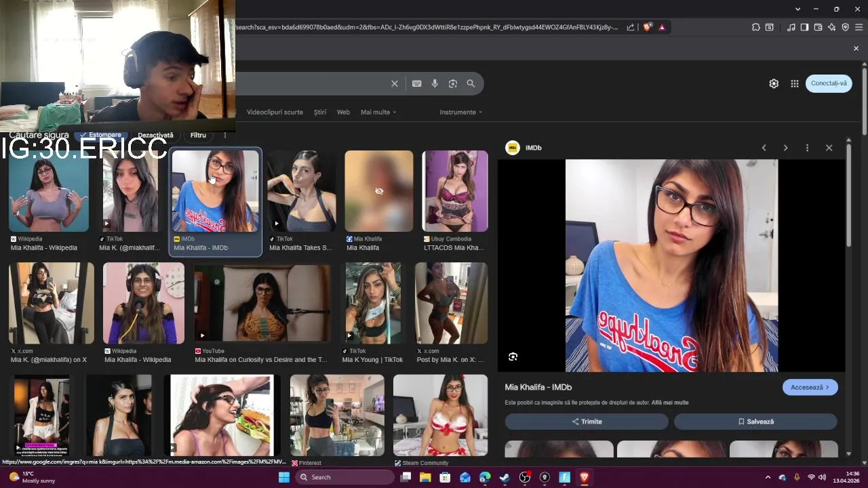The height and width of the screenshot is (488, 868).
Task: Open the taskbar clock and date
Action: tap(848, 477)
